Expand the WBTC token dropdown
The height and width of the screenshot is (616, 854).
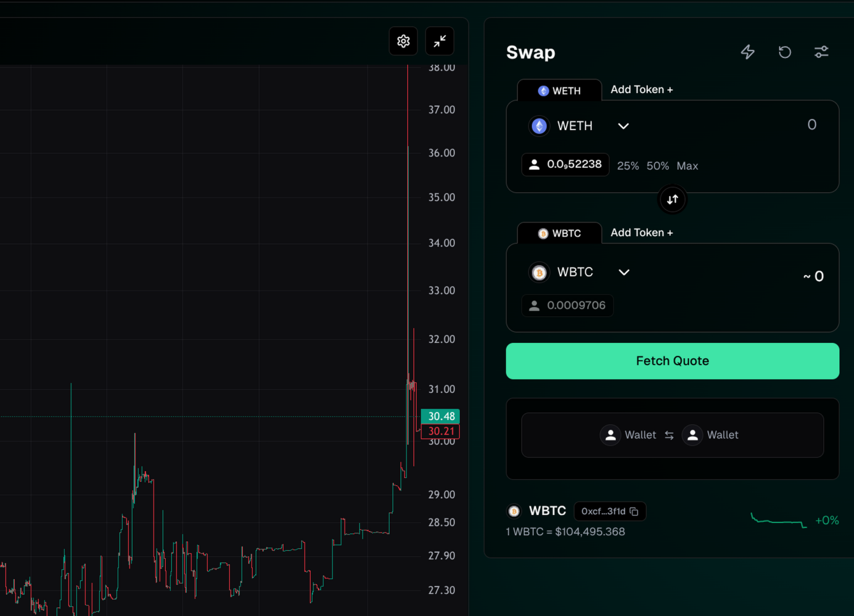coord(624,273)
